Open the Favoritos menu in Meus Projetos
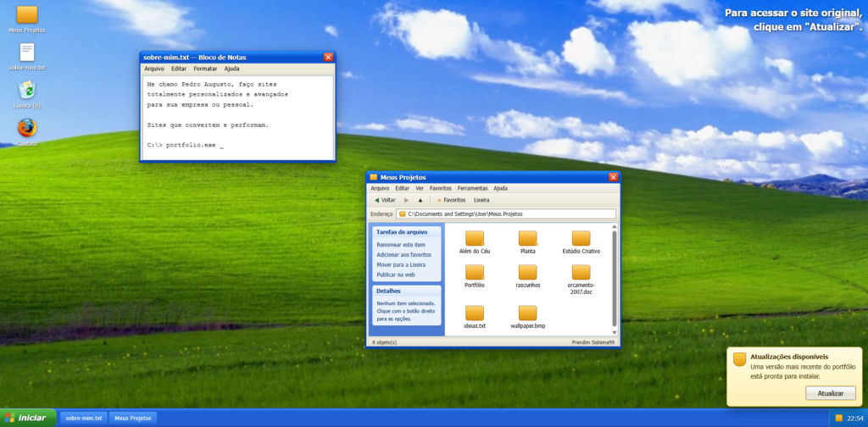This screenshot has height=427, width=868. point(441,188)
